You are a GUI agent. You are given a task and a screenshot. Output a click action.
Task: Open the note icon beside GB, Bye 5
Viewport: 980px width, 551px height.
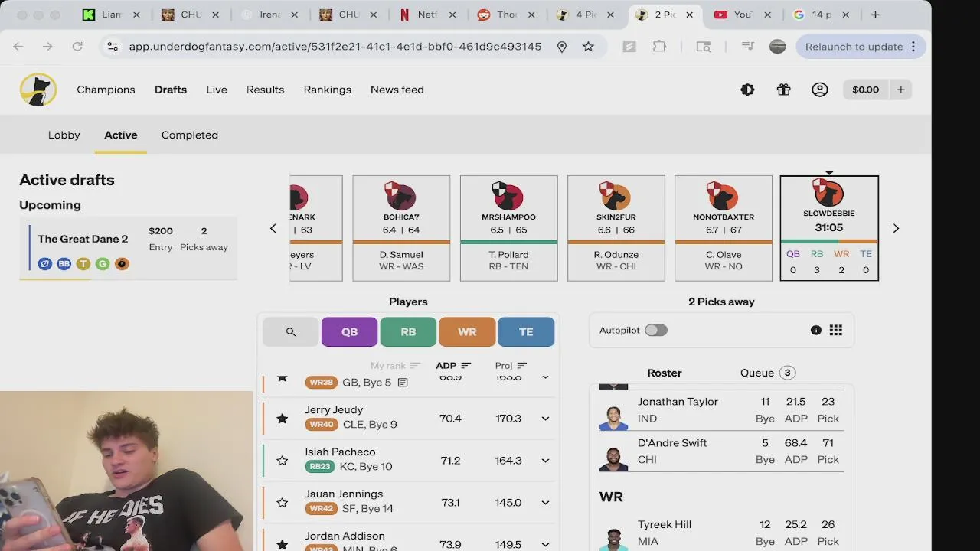pyautogui.click(x=403, y=383)
